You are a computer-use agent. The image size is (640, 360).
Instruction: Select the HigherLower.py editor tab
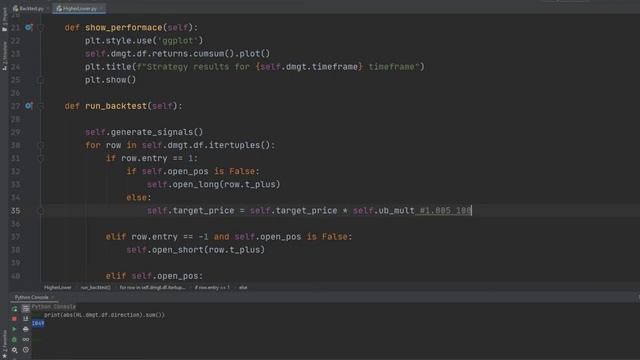click(x=80, y=8)
